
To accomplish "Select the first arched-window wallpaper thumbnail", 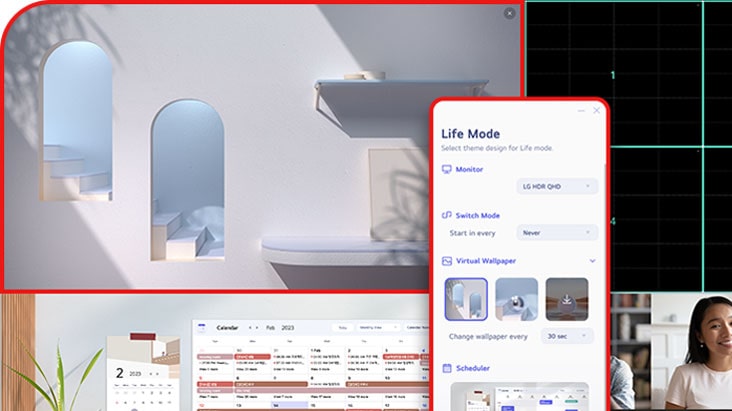I will tap(465, 298).
